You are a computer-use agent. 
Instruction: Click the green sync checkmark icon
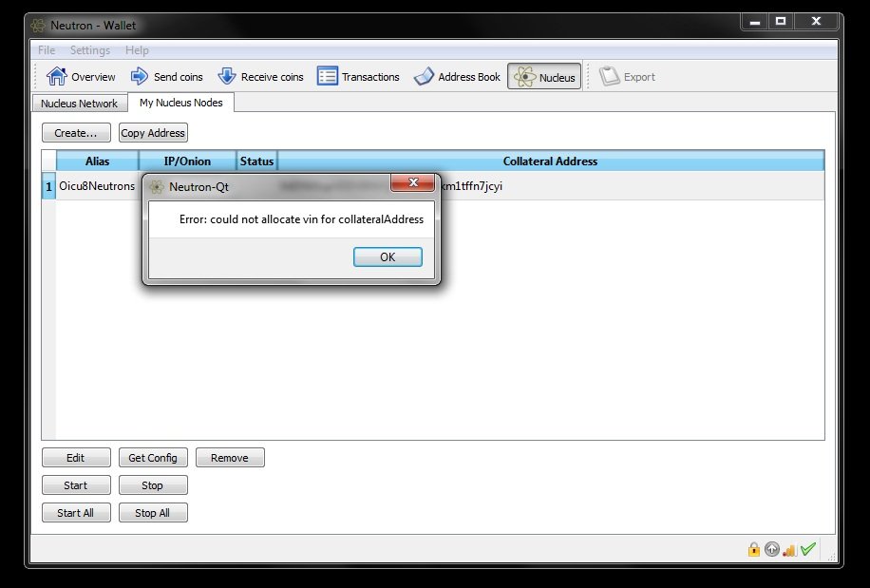pyautogui.click(x=808, y=549)
